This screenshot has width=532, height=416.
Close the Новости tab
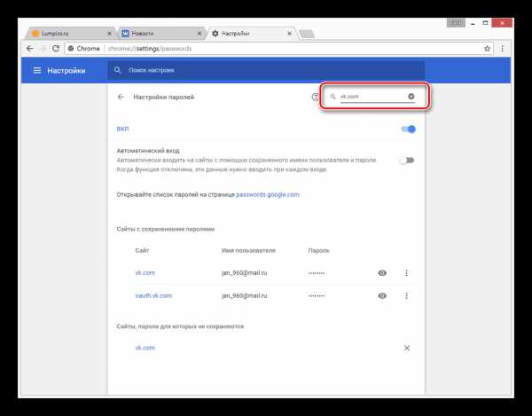199,33
